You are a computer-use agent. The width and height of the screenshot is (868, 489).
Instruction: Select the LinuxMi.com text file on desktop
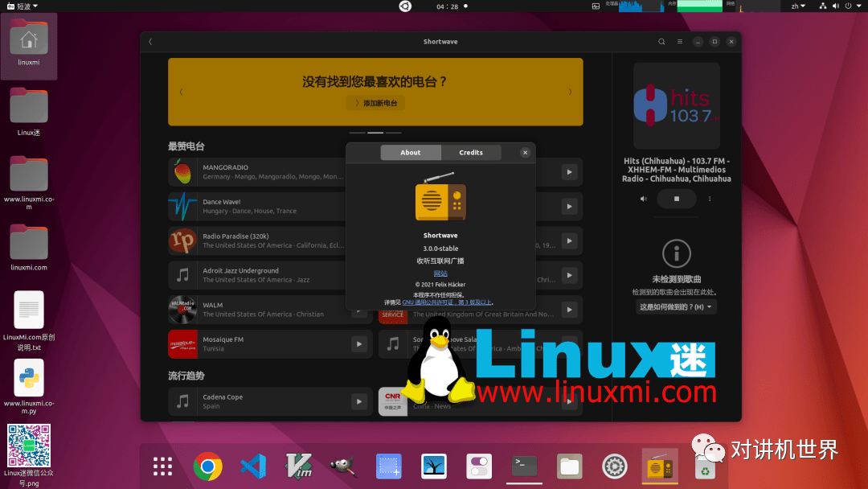pyautogui.click(x=29, y=321)
